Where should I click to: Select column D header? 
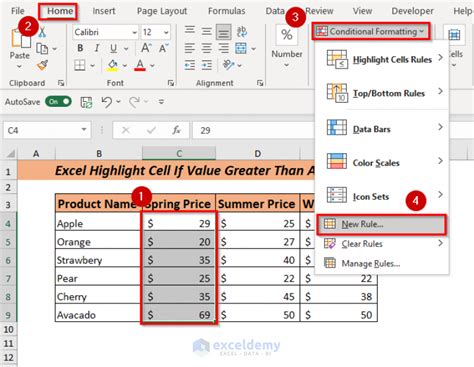tap(258, 153)
